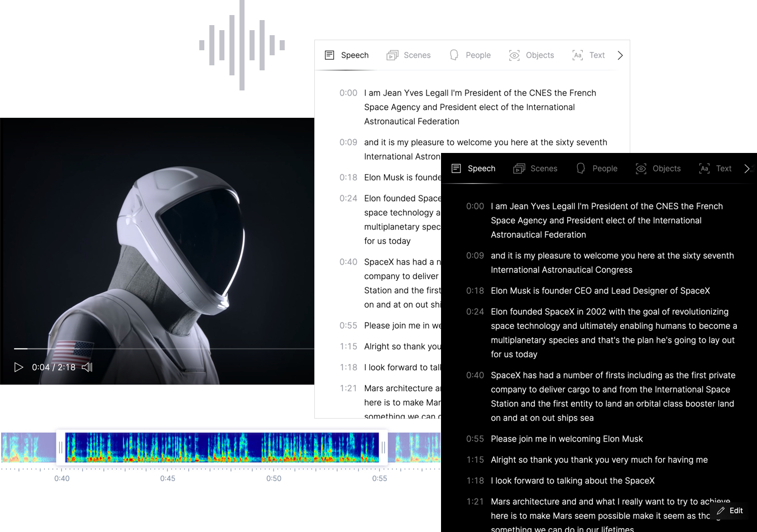
Task: Play the video with the play icon
Action: (18, 367)
